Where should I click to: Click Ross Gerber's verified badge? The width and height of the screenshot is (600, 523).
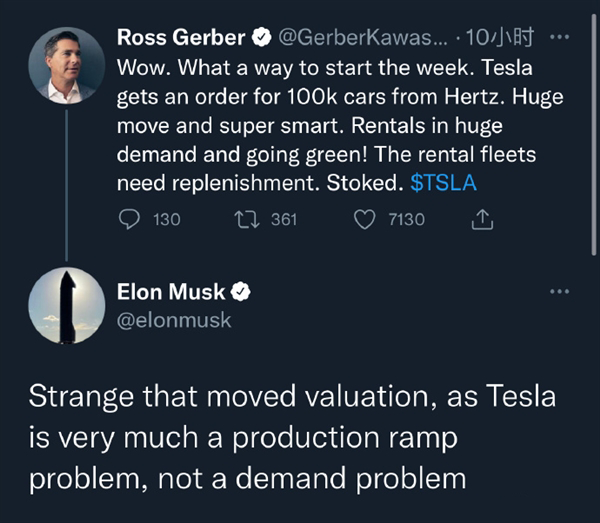coord(262,39)
